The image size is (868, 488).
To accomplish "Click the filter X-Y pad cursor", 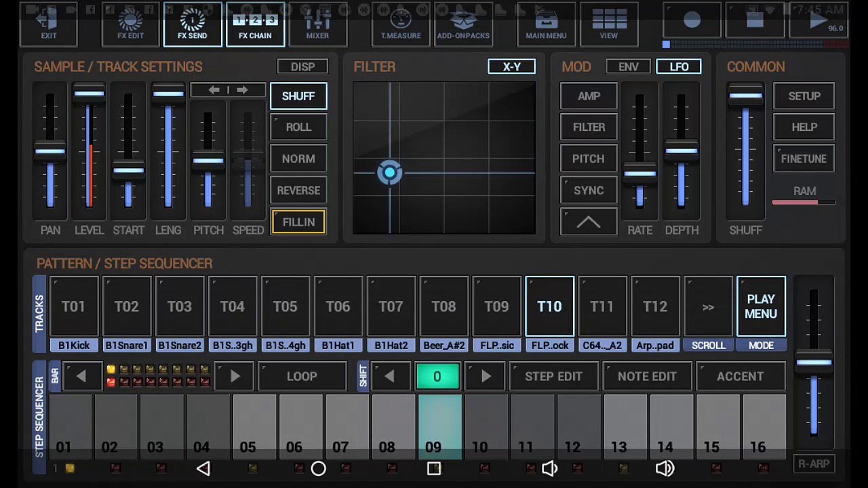I will coord(390,173).
